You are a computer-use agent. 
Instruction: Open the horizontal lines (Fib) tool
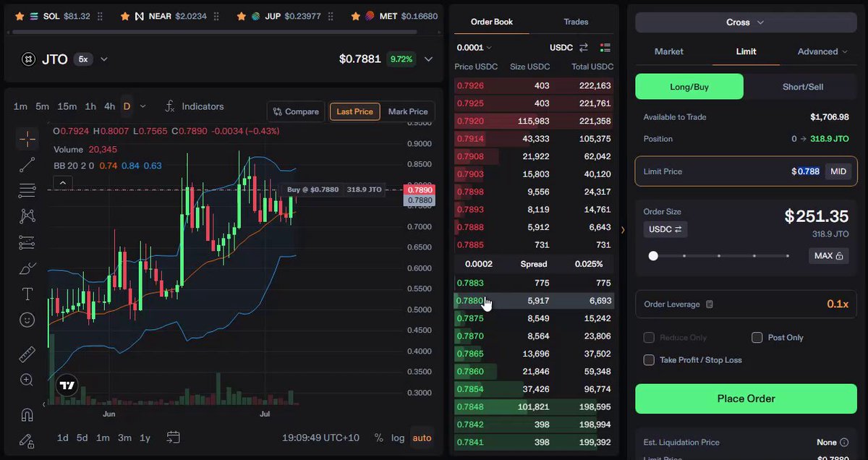coord(27,191)
